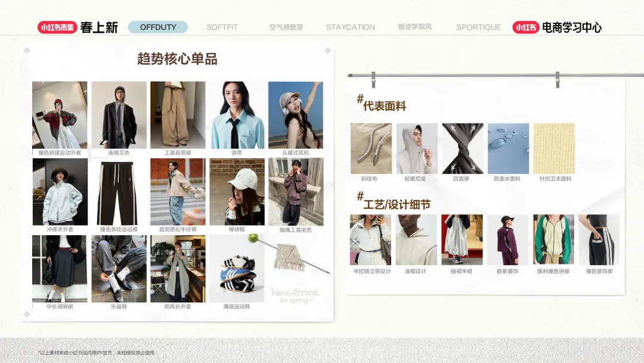The height and width of the screenshot is (363, 644).
Task: Click the 小红书市集 red logo badge
Action: coord(57,27)
